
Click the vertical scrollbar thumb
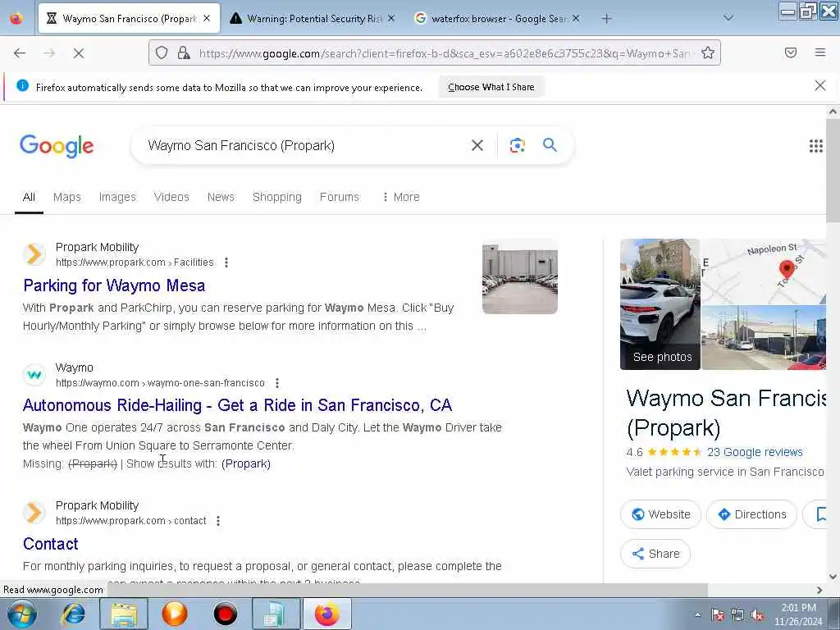tap(833, 171)
